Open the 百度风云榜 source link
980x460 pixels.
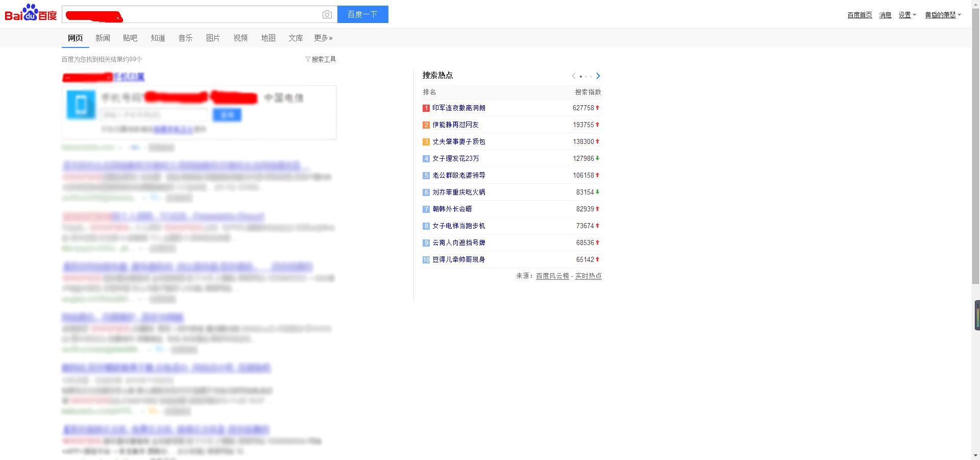click(552, 276)
